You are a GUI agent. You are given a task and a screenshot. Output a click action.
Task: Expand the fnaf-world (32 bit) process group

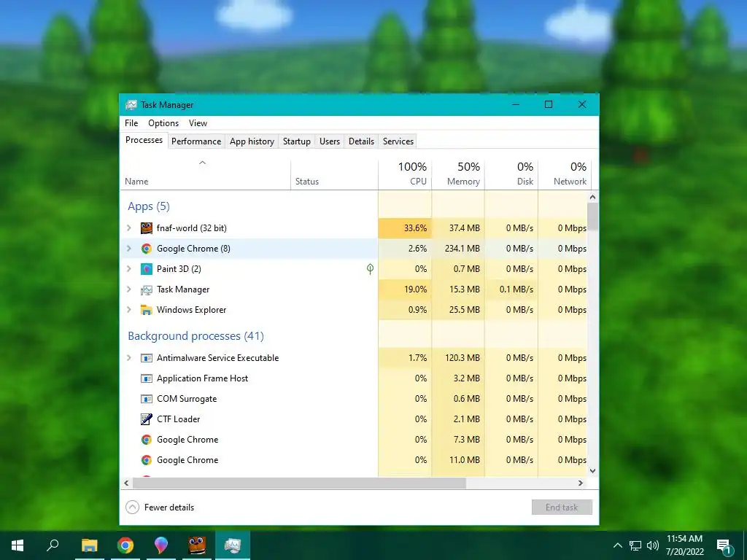[x=128, y=228]
